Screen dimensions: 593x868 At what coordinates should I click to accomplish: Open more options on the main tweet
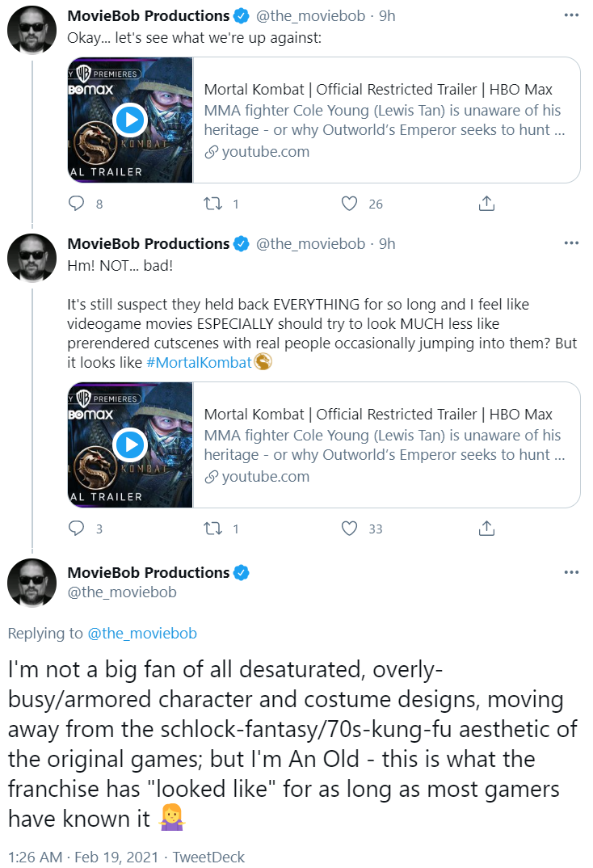click(x=571, y=572)
